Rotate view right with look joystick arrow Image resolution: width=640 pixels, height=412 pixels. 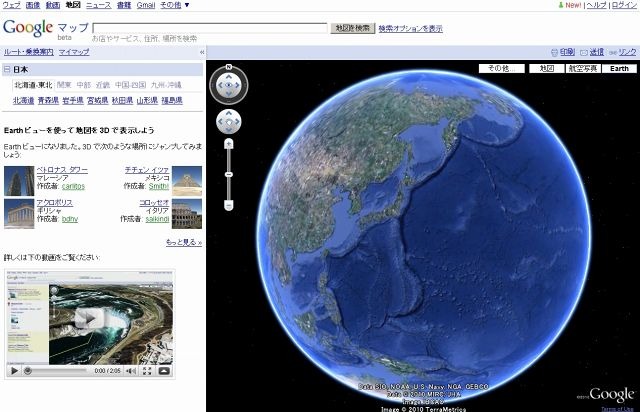coord(238,85)
